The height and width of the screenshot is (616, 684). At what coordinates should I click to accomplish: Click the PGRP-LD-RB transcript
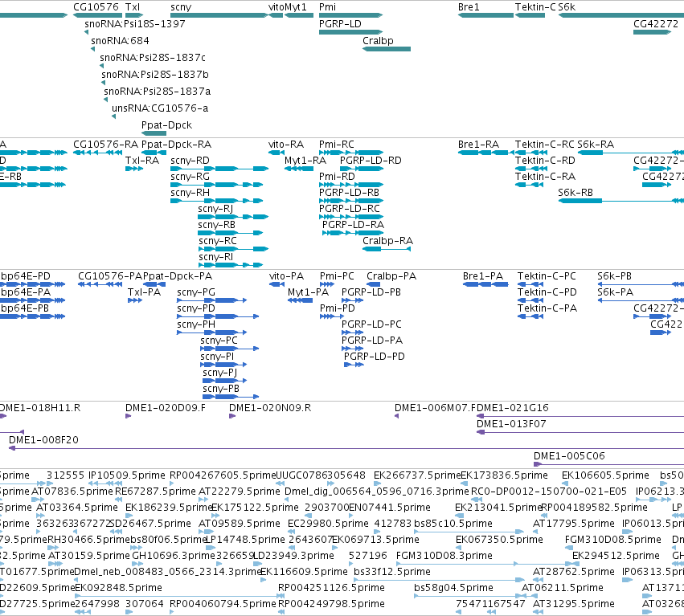[x=351, y=201]
